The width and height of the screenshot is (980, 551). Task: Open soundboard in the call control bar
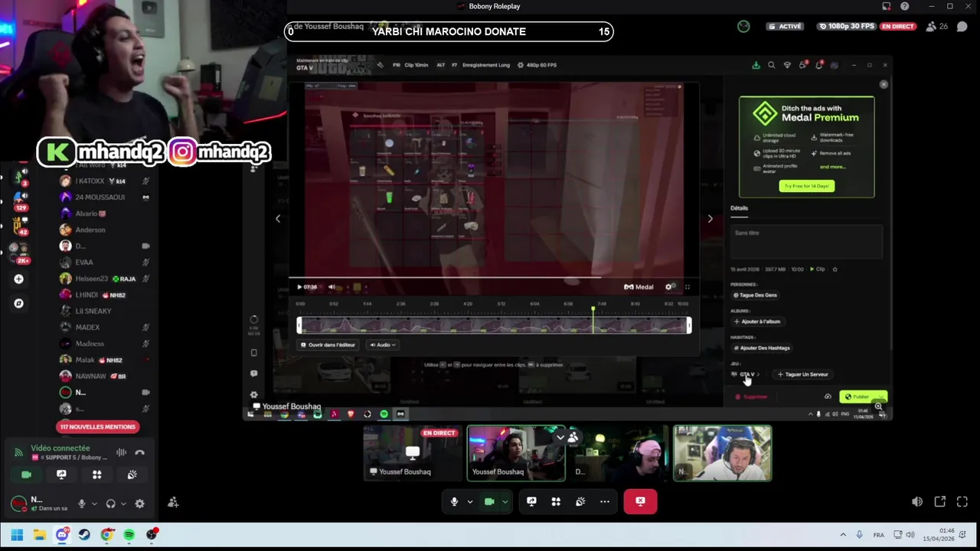(580, 502)
